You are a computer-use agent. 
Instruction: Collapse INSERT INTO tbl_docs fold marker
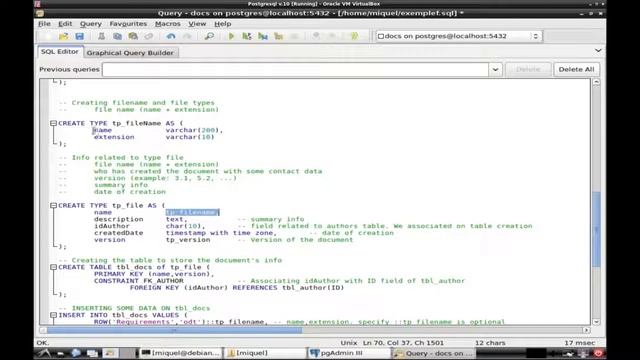[53, 315]
